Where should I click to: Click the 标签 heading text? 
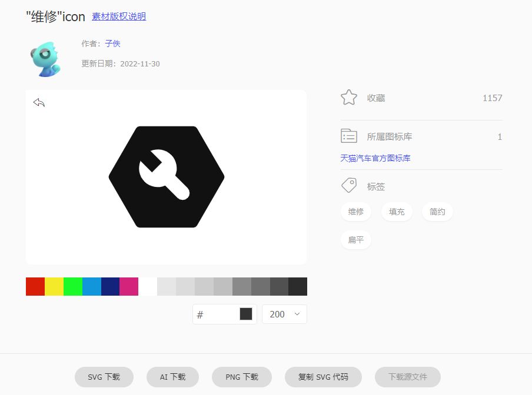coord(376,187)
